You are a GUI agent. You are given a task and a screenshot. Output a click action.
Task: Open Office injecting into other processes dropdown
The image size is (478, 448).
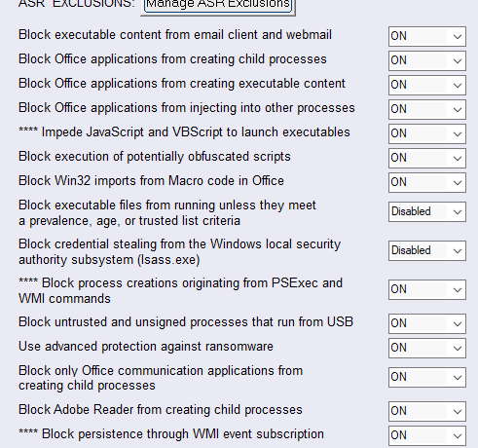pos(427,109)
